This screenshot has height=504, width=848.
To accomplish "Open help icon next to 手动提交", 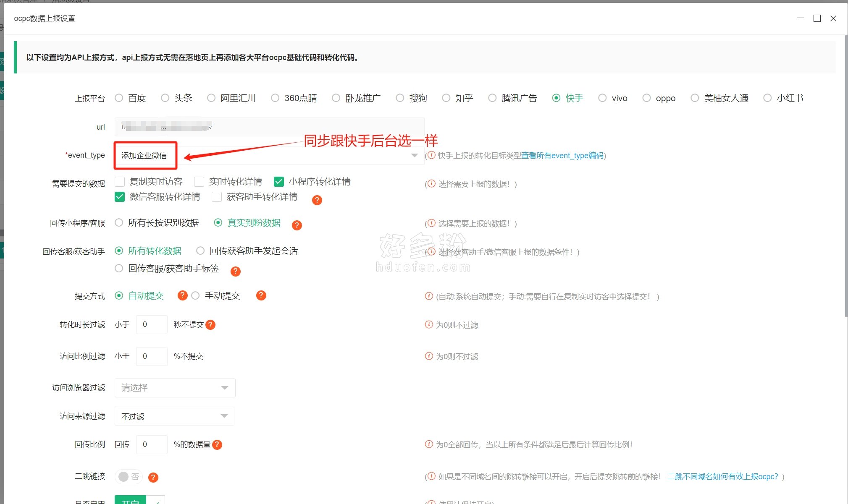I will tap(261, 295).
